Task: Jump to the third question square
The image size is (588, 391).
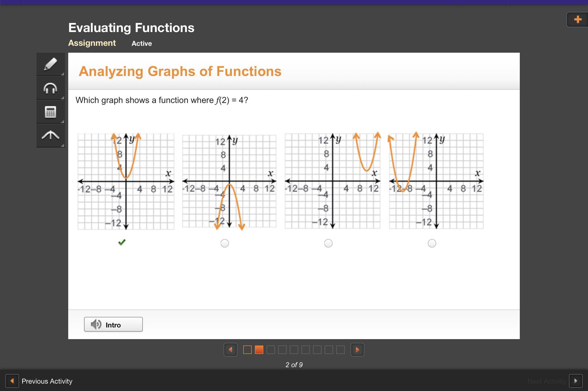Action: click(x=271, y=350)
